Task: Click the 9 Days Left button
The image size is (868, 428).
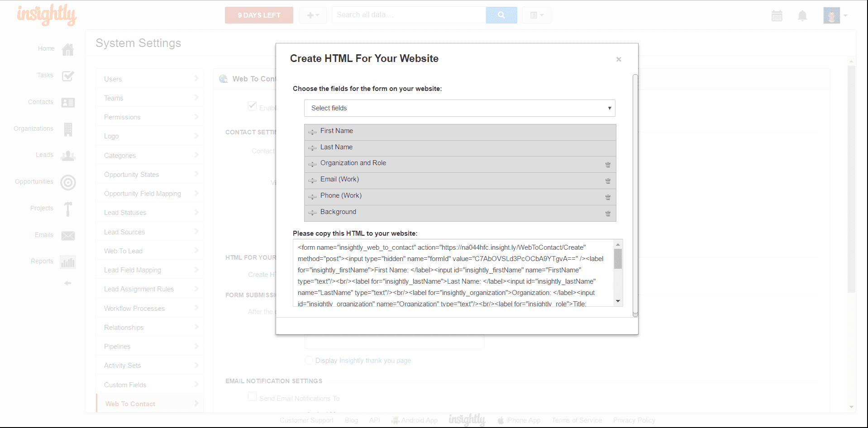Action: pyautogui.click(x=259, y=15)
